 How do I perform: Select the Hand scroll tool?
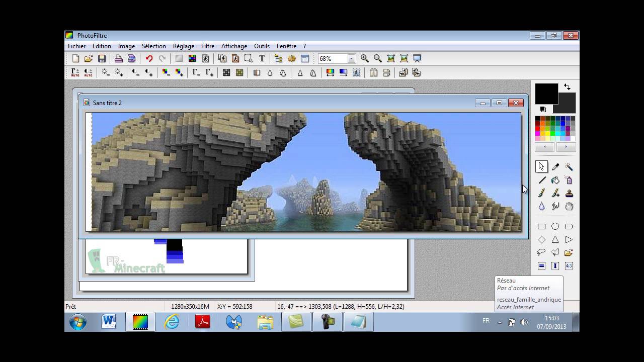[569, 206]
